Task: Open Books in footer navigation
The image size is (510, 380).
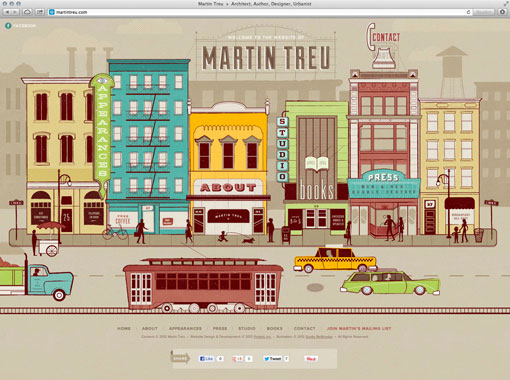Action: pos(275,328)
